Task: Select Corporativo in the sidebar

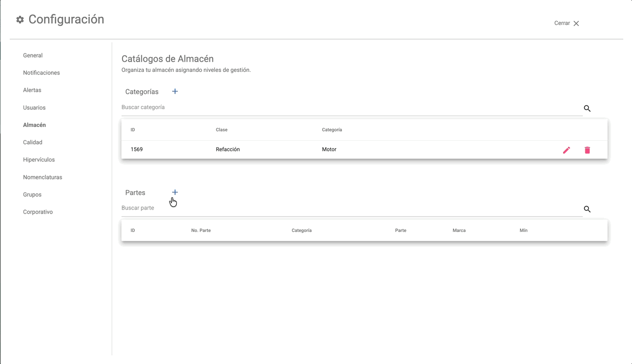Action: point(38,212)
